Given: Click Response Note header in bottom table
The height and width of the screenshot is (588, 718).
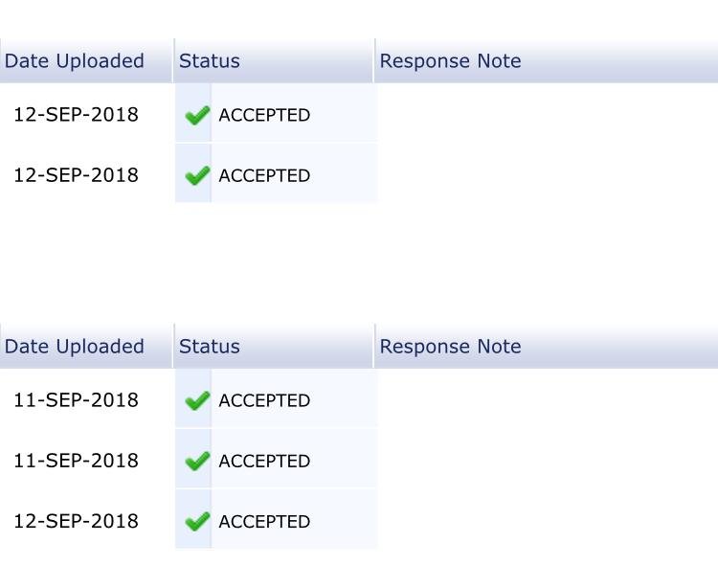Looking at the screenshot, I should pyautogui.click(x=450, y=347).
